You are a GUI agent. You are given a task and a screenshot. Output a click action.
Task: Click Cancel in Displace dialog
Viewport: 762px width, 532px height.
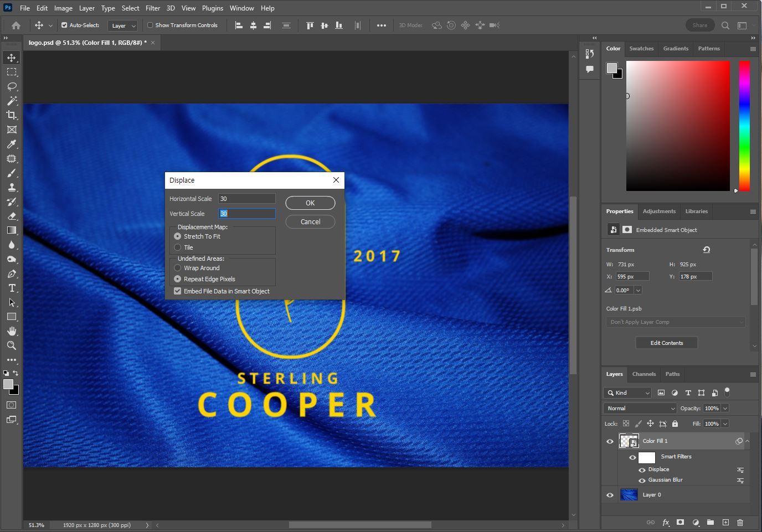[x=310, y=222]
